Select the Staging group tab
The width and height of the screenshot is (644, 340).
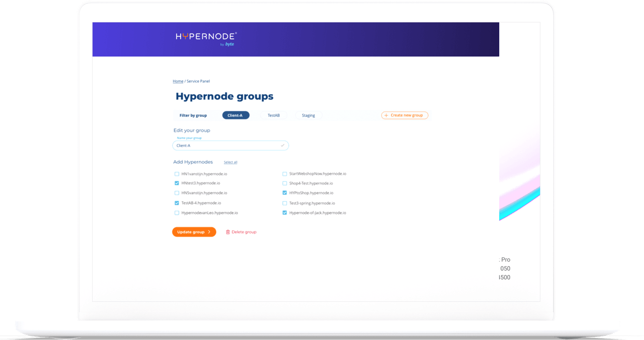coord(308,115)
